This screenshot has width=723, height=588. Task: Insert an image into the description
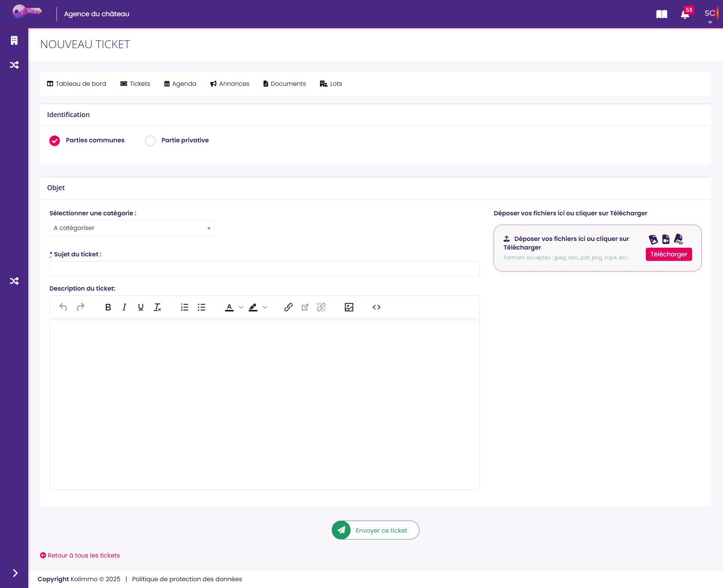(x=349, y=307)
